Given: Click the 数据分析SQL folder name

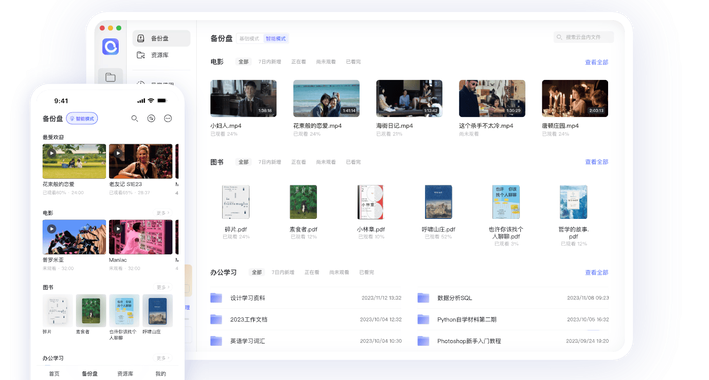Looking at the screenshot, I should point(454,298).
